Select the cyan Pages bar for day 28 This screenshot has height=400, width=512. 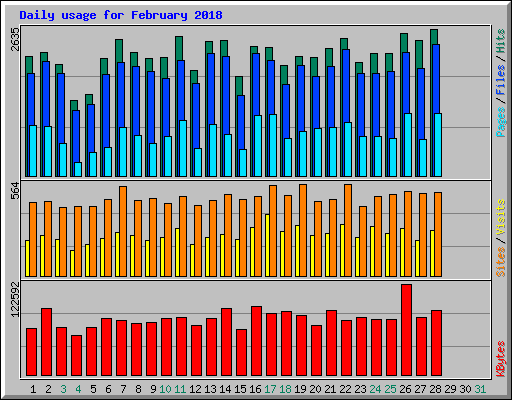click(438, 145)
